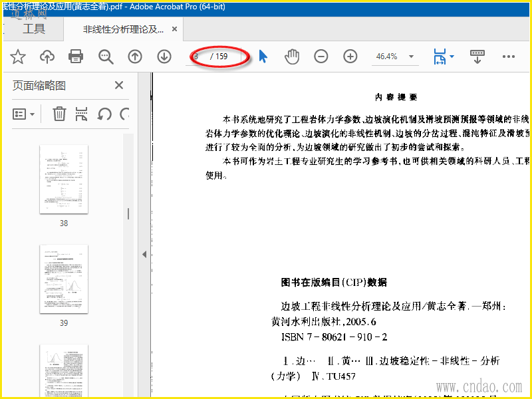Rotate pages clockwise
532x399 pixels.
[125, 114]
